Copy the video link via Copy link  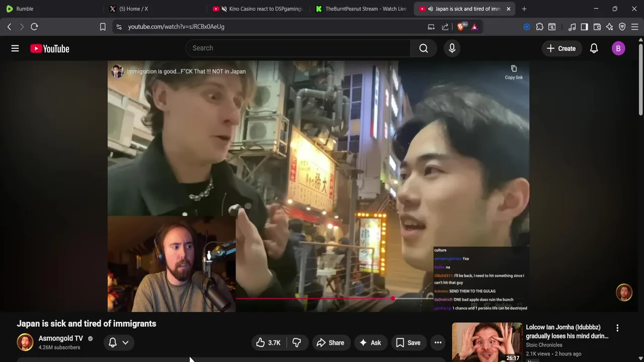tap(514, 72)
